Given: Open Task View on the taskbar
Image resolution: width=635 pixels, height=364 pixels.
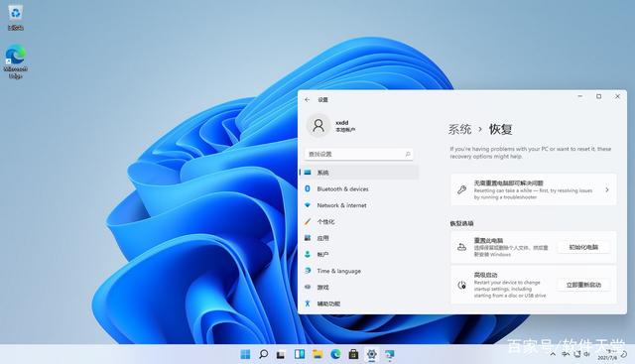Looking at the screenshot, I should click(281, 355).
